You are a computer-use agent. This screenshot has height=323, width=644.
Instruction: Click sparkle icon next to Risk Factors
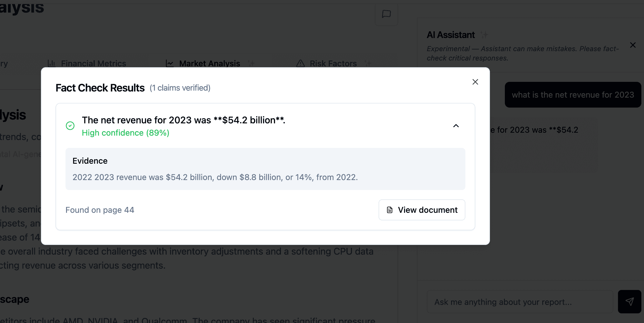368,63
